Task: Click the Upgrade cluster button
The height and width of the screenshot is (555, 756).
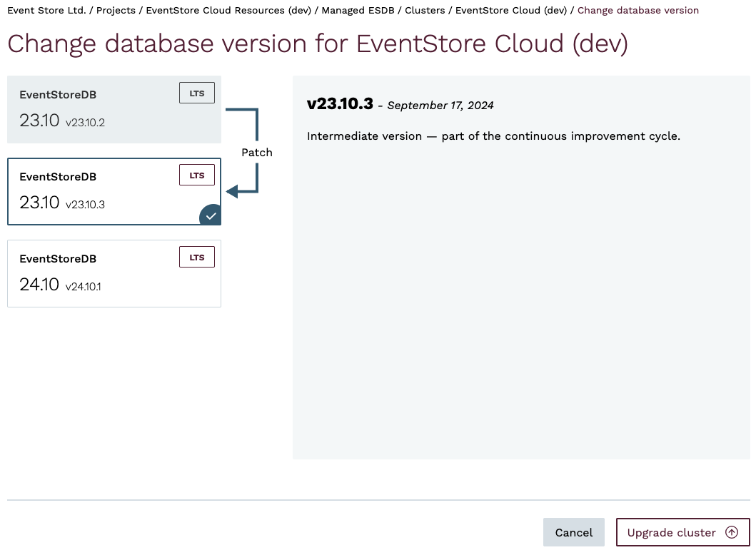Action: click(682, 533)
